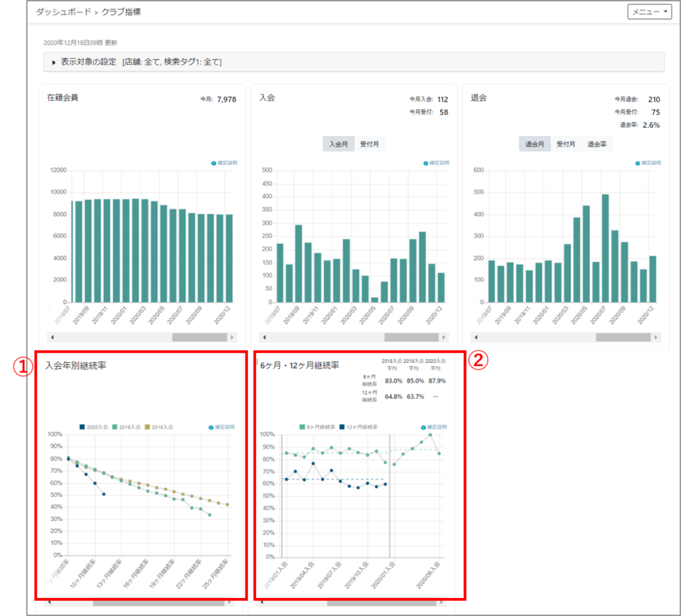This screenshot has width=681, height=616.
Task: Switch 入会 chart to 受付月 tab
Action: [x=370, y=144]
